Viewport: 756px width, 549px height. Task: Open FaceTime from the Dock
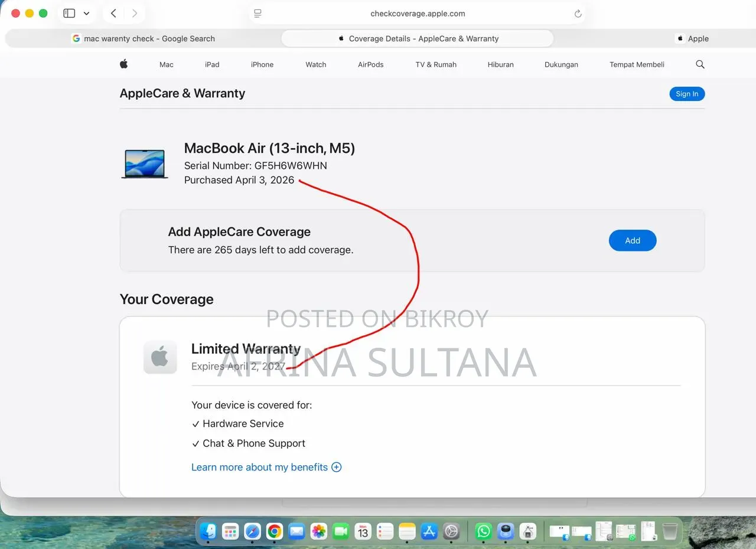(341, 531)
